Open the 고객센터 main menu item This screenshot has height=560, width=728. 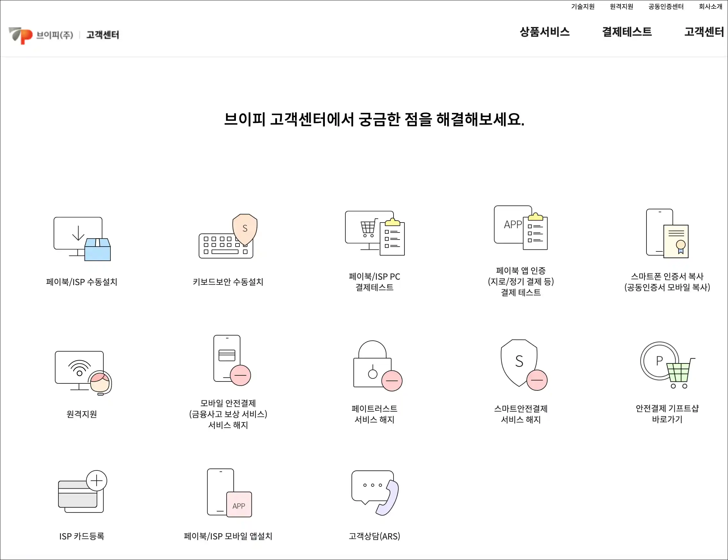pyautogui.click(x=704, y=32)
